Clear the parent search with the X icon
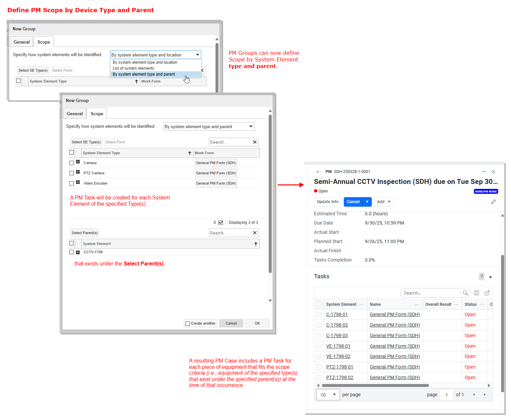Viewport: 511px width, 420px height. tap(255, 233)
